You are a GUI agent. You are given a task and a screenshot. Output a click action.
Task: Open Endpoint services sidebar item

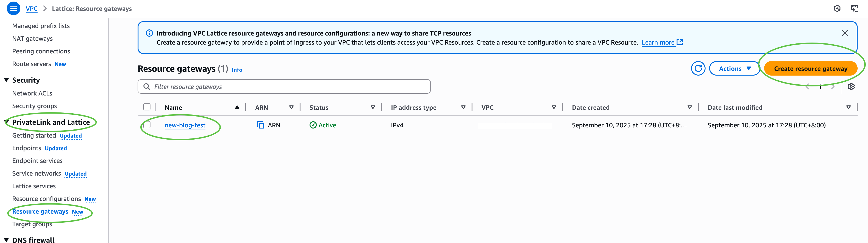coord(37,161)
